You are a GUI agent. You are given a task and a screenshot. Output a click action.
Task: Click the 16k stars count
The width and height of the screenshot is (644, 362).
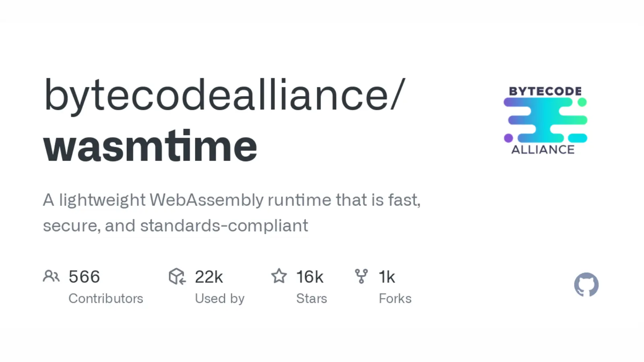click(x=310, y=277)
